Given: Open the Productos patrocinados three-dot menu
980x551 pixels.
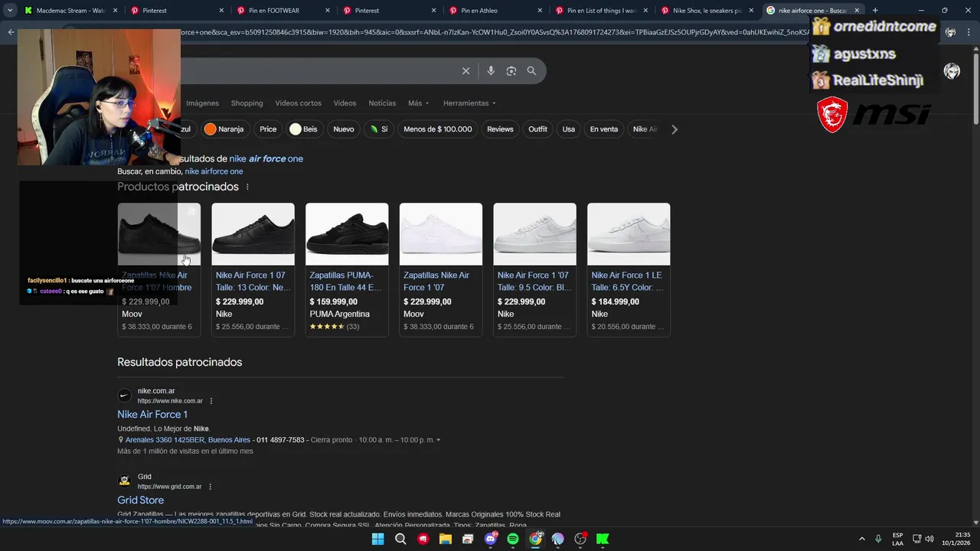Looking at the screenshot, I should 247,187.
